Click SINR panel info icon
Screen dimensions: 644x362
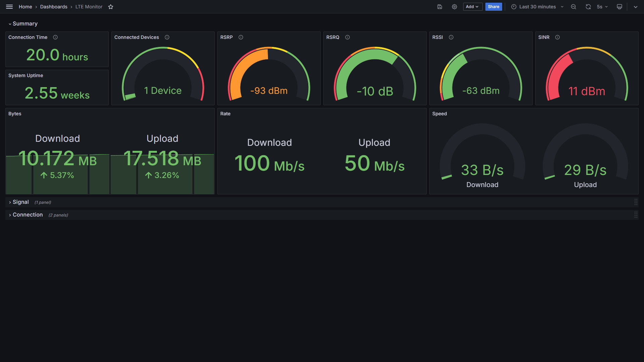coord(557,37)
